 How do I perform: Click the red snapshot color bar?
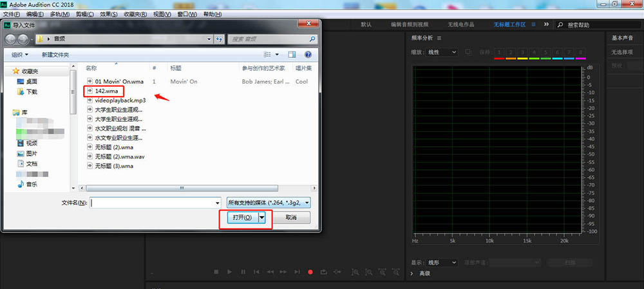coord(499,59)
